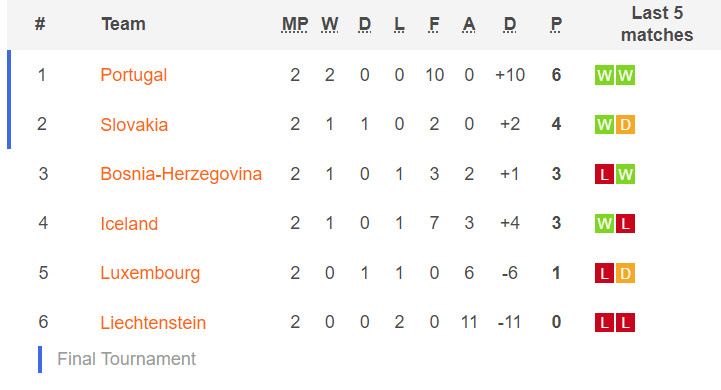Click Liechtenstein's second red L badge

(x=625, y=322)
